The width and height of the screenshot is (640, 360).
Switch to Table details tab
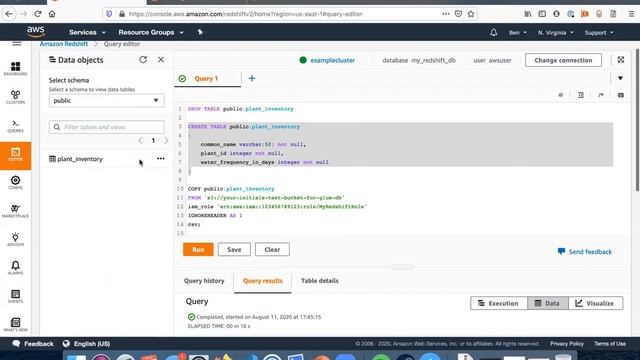(x=320, y=281)
